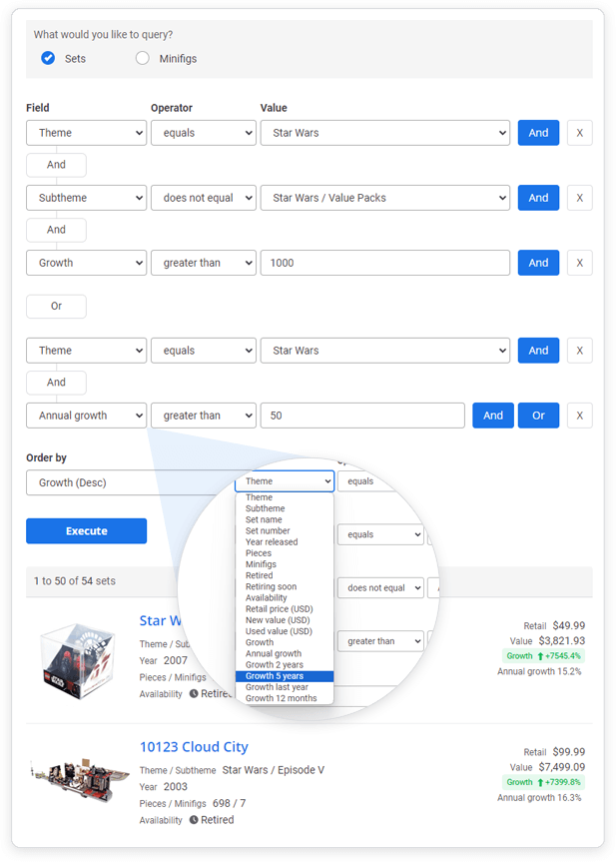Open the 'does not equal' operator dropdown
Screen dimensions: 616x862
(204, 198)
